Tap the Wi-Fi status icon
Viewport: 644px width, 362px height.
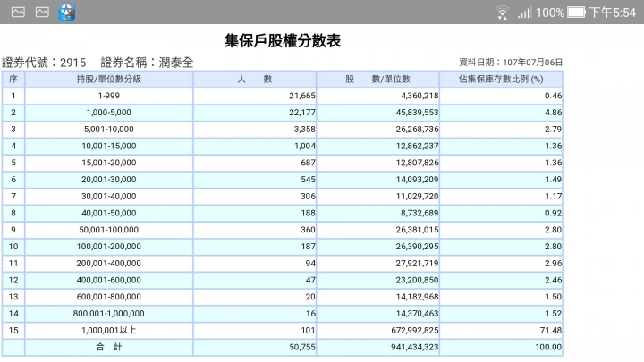coord(502,13)
